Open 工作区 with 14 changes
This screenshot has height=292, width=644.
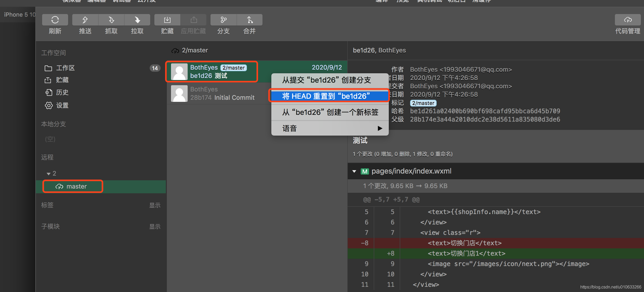click(65, 68)
